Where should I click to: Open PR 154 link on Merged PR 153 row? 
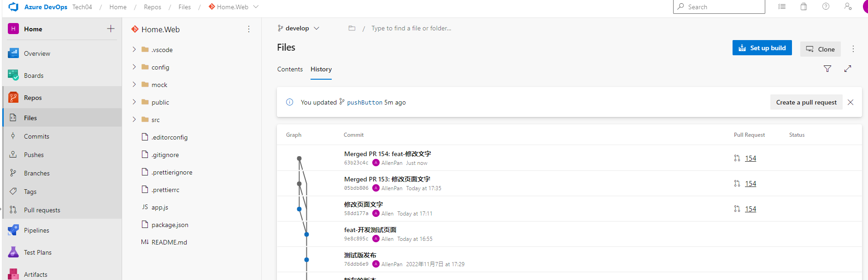pos(751,183)
